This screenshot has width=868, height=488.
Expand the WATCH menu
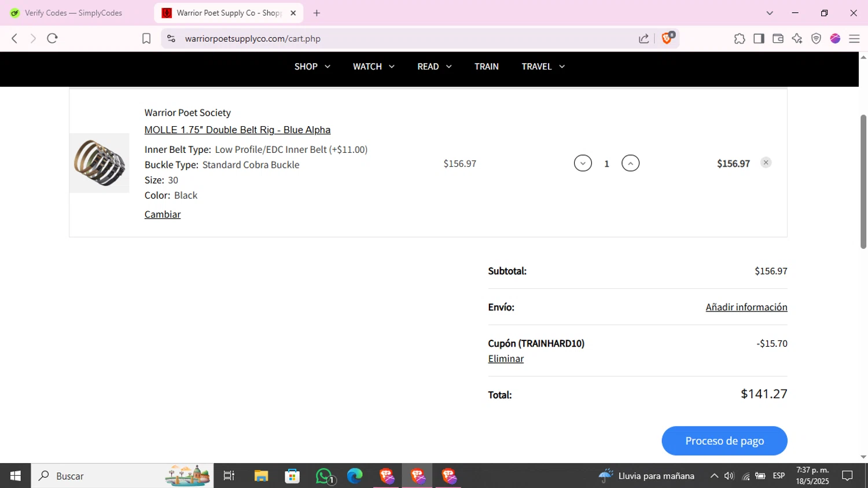374,67
